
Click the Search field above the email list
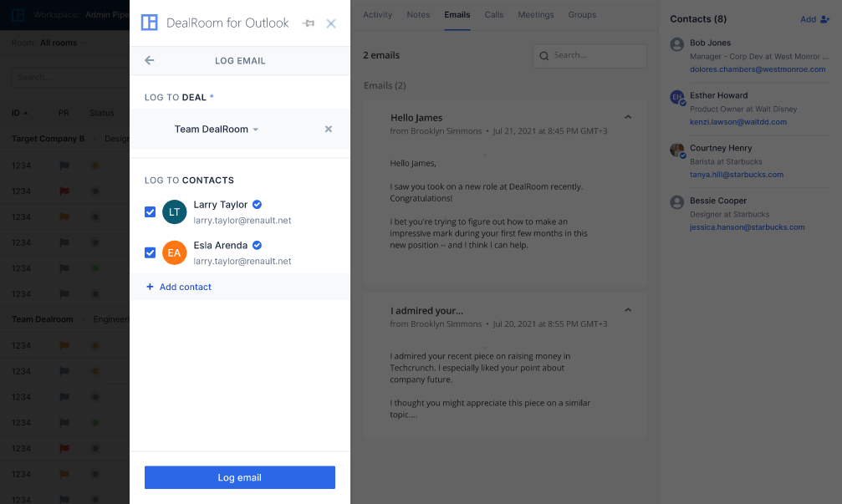pos(589,55)
